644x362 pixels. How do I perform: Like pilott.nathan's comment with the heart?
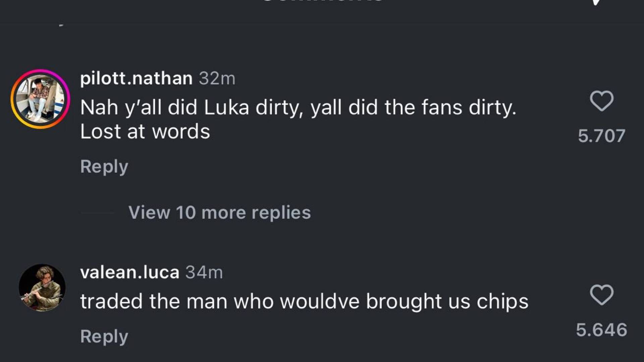click(x=601, y=101)
